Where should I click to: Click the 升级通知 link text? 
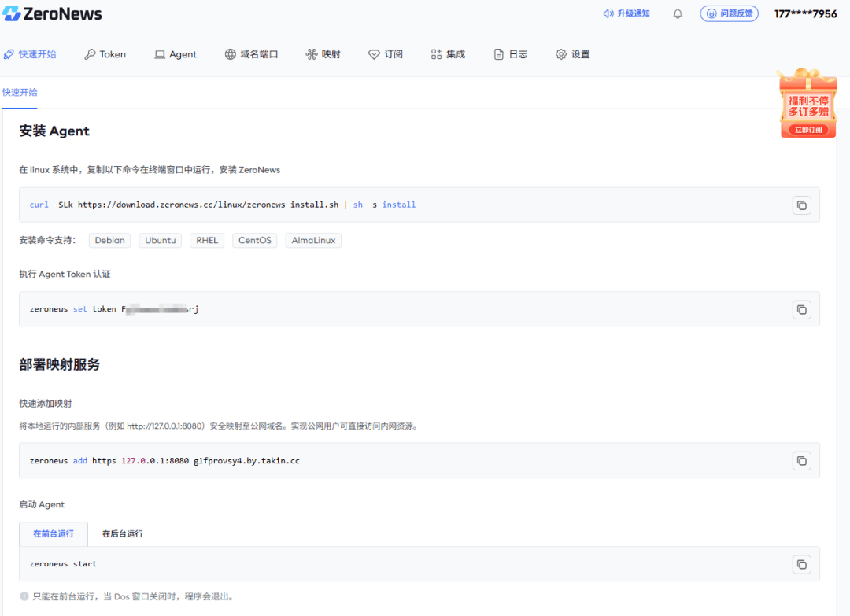coord(633,13)
